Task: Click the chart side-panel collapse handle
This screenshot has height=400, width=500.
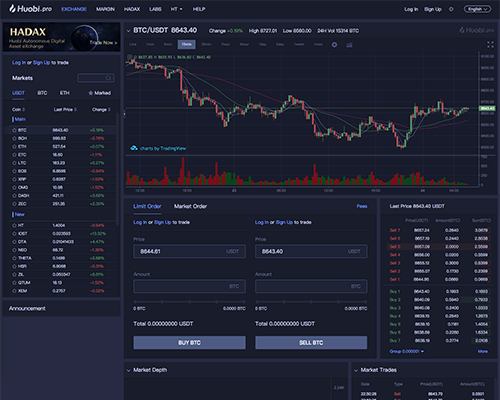Action: [125, 114]
